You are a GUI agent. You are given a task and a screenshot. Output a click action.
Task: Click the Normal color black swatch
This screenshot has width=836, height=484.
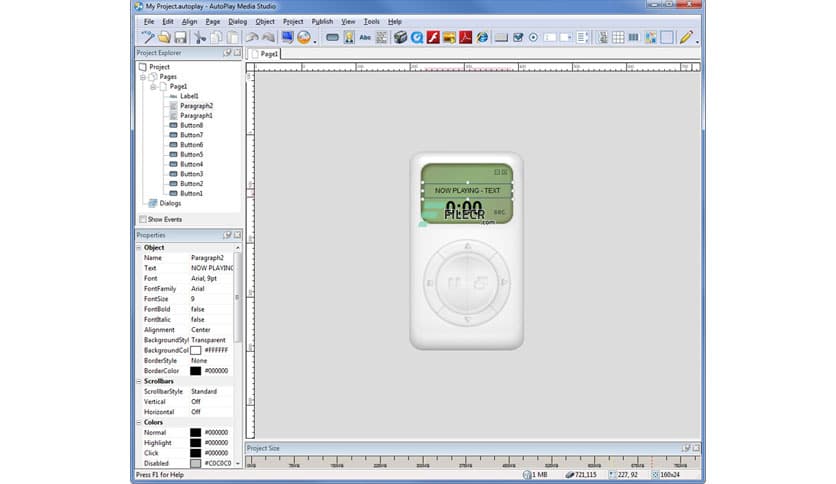196,432
